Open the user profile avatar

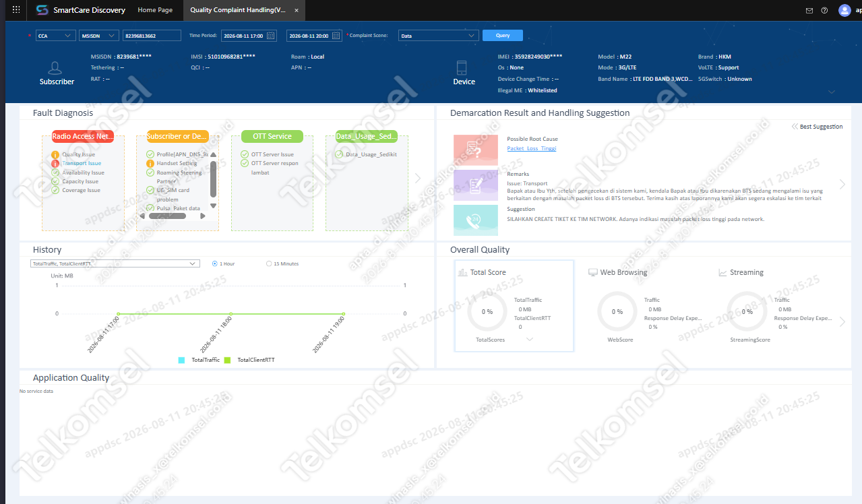844,10
